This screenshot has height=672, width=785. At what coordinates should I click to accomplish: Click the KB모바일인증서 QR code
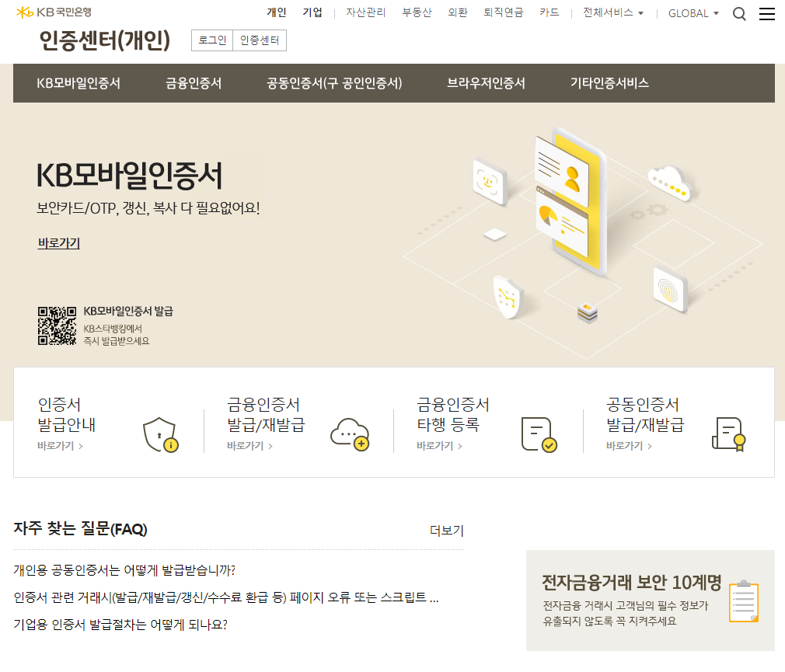click(57, 326)
